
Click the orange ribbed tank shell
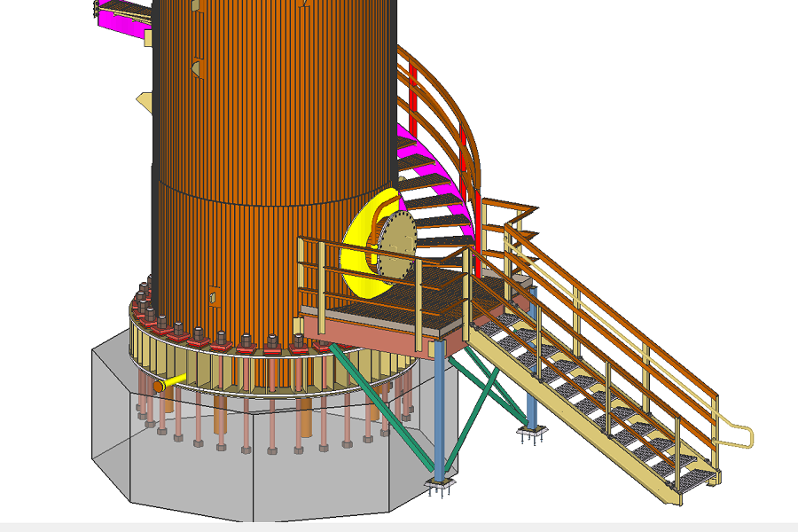pyautogui.click(x=266, y=106)
